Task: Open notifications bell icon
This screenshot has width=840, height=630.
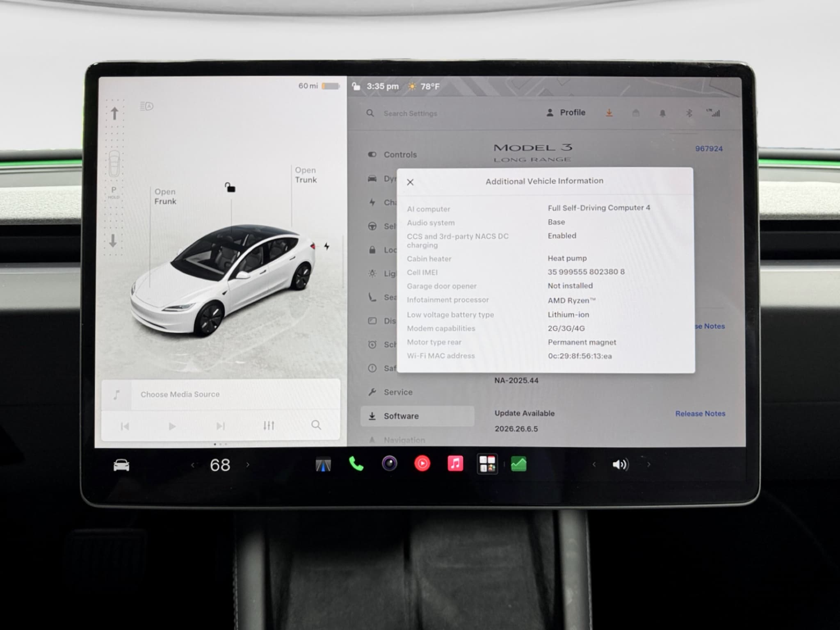Action: 662,113
